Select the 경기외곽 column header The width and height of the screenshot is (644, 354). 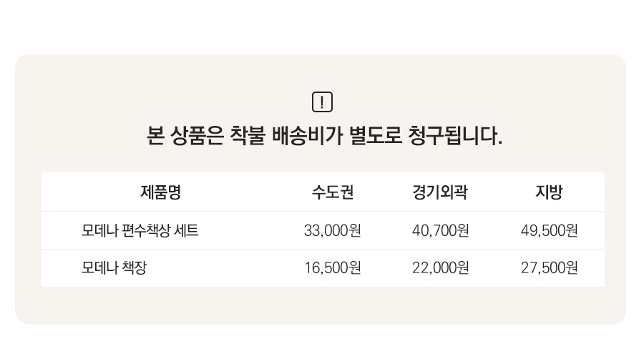click(x=440, y=192)
